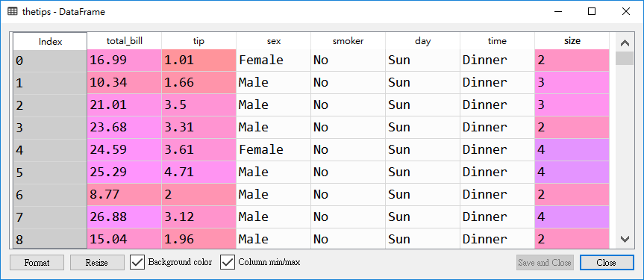This screenshot has width=644, height=280.
Task: Open the Format dialog button
Action: [x=37, y=262]
